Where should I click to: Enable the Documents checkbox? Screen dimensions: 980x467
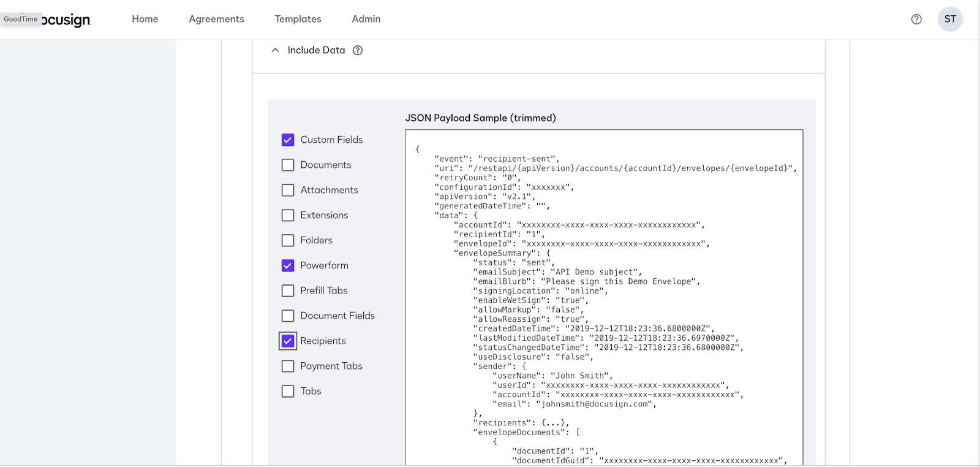[288, 165]
